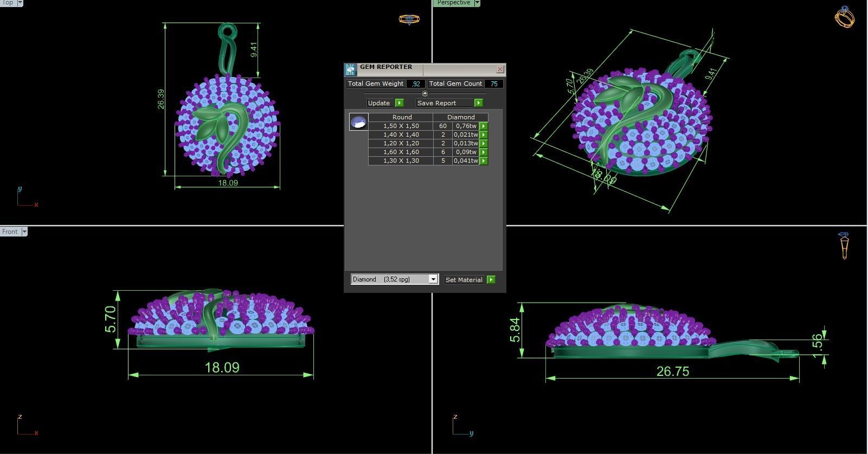Click the 0,76tw weight cell
Screen dimensions: 868x454
(466, 126)
